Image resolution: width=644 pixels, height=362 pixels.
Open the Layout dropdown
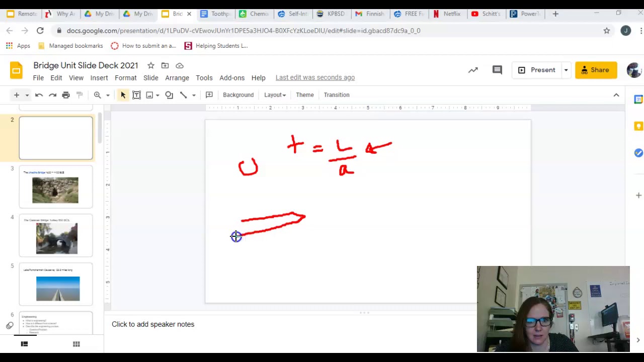coord(275,95)
